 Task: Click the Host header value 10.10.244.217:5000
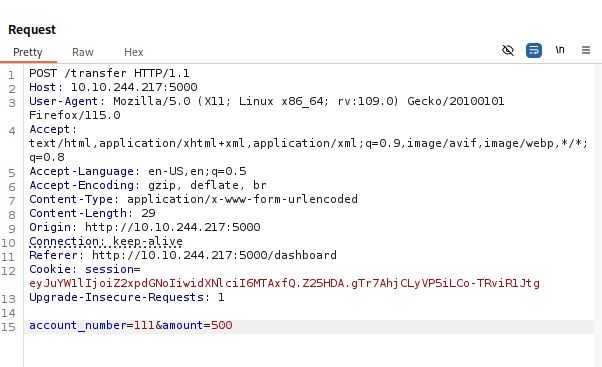click(x=134, y=87)
